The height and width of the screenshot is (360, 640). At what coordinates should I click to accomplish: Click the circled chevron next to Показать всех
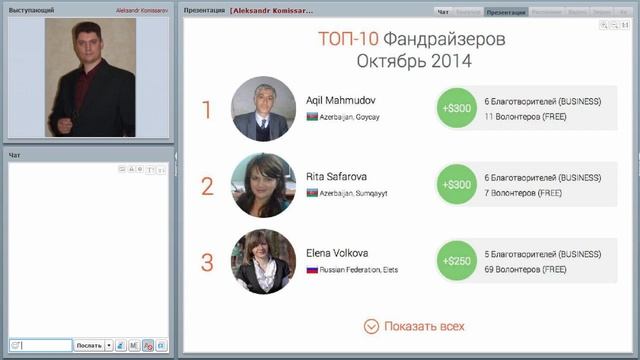pos(371,327)
